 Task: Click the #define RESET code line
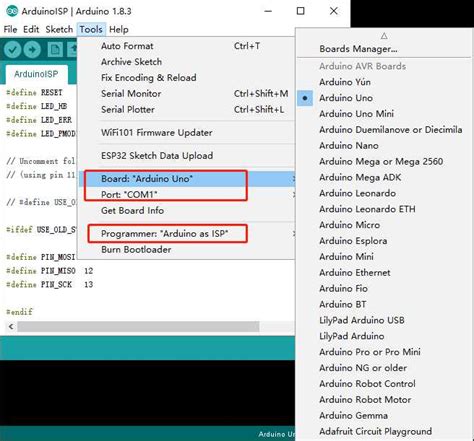pyautogui.click(x=34, y=93)
